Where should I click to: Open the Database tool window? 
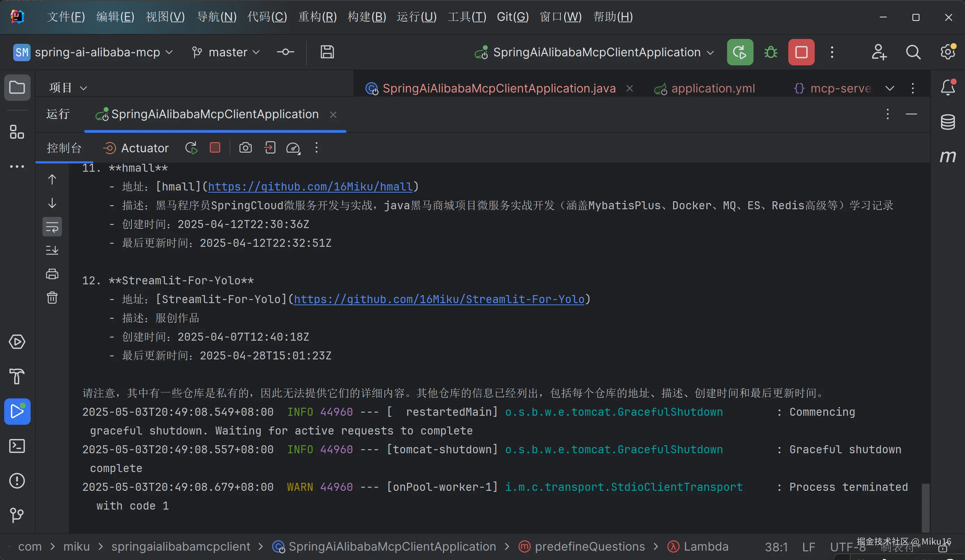[948, 122]
